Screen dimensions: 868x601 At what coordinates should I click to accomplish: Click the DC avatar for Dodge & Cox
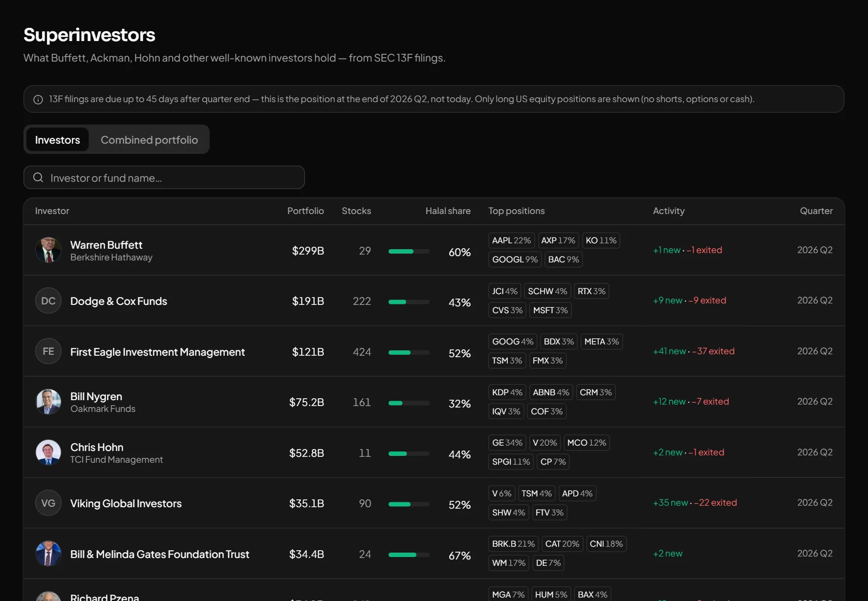pos(48,301)
